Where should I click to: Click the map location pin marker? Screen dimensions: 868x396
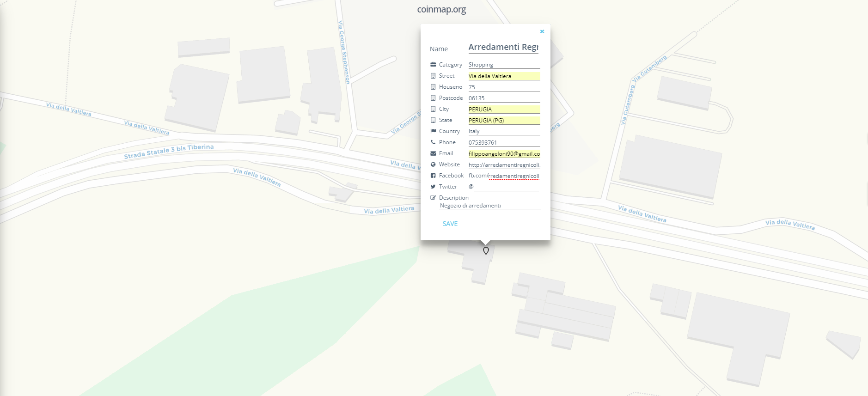click(x=486, y=251)
